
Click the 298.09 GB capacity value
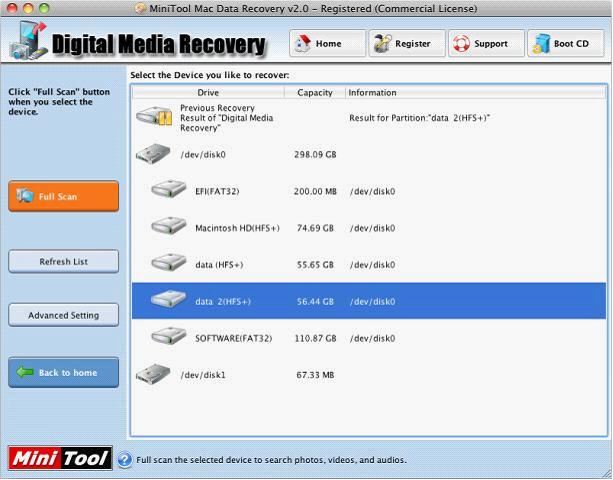click(315, 154)
